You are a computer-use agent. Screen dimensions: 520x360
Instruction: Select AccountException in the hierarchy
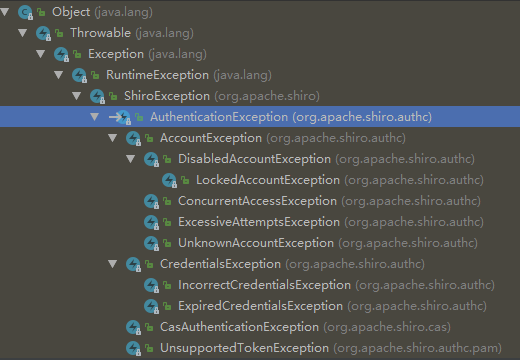pyautogui.click(x=283, y=138)
